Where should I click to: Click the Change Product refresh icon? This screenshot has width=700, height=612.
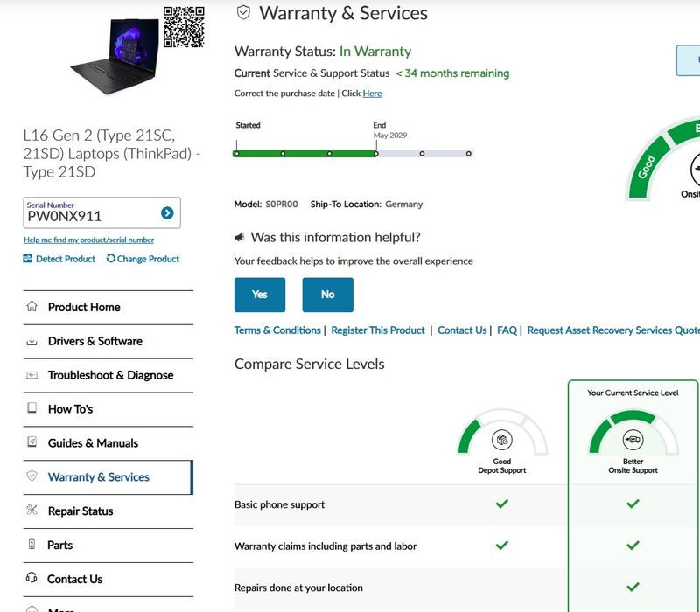[x=111, y=258]
